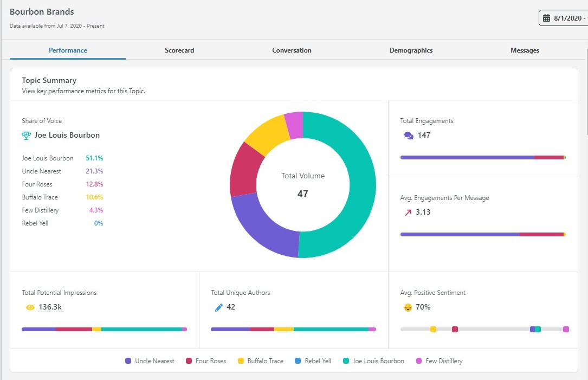Click the Total Engagements breakdown bar
Image resolution: width=588 pixels, height=380 pixels.
point(483,158)
